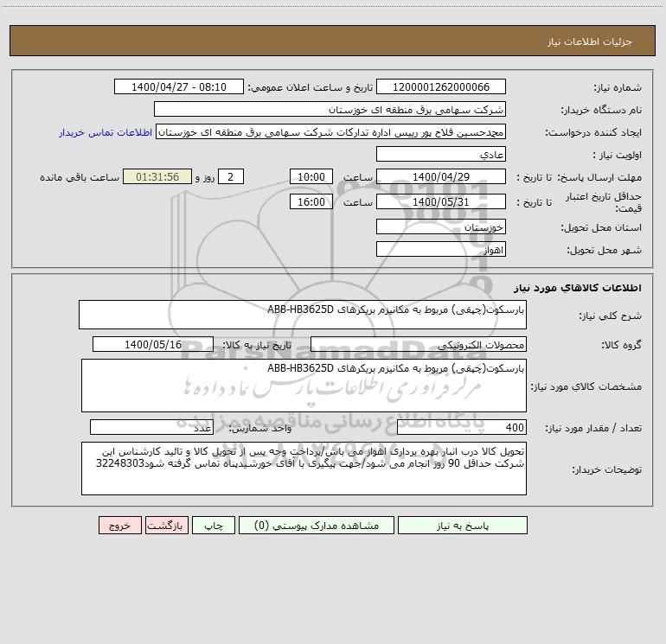Click the مهلت ارسال پاسخ label
The image size is (666, 644).
click(x=599, y=177)
